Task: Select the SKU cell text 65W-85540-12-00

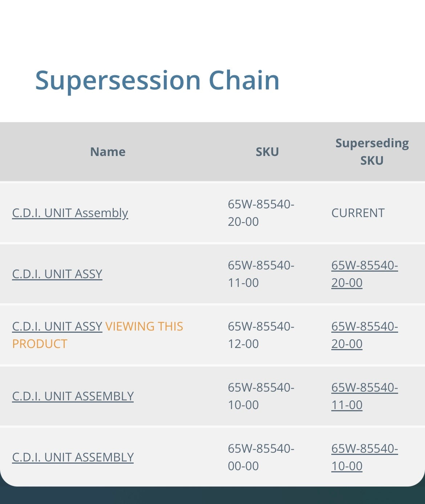Action: point(261,335)
